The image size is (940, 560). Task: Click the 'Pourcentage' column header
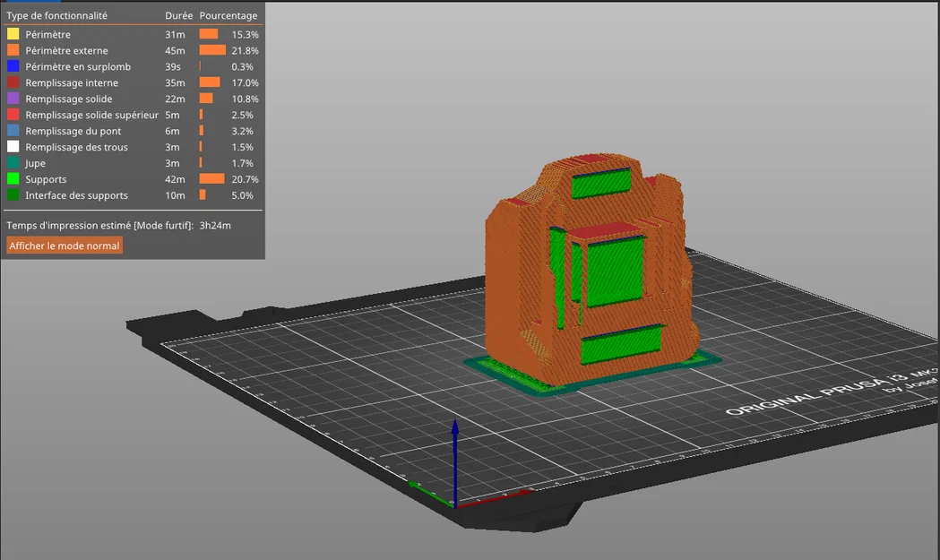pyautogui.click(x=229, y=15)
